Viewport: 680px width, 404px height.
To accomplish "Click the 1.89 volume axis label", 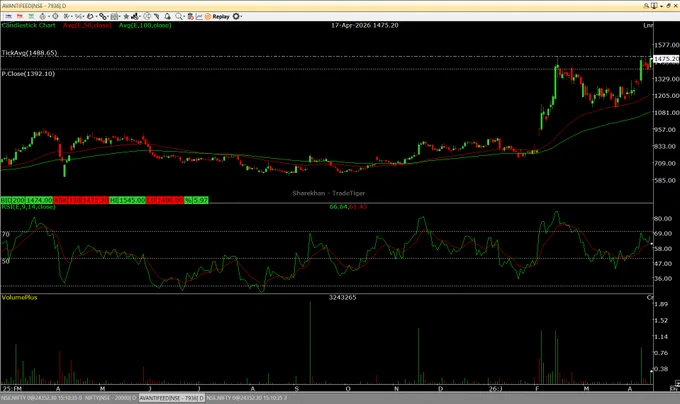I will point(661,304).
